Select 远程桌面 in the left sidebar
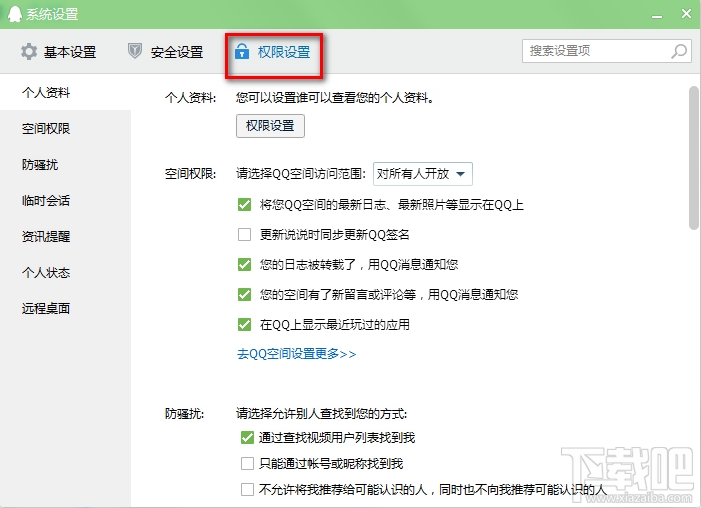 (x=46, y=308)
